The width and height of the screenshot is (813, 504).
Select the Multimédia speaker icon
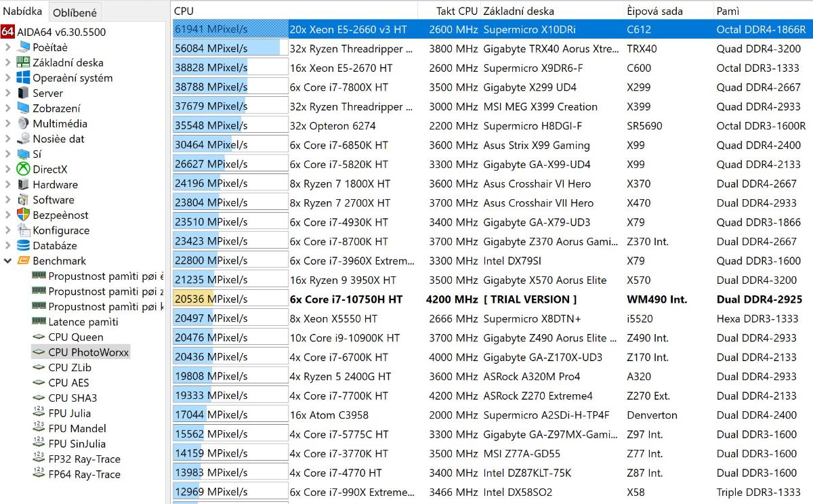24,123
